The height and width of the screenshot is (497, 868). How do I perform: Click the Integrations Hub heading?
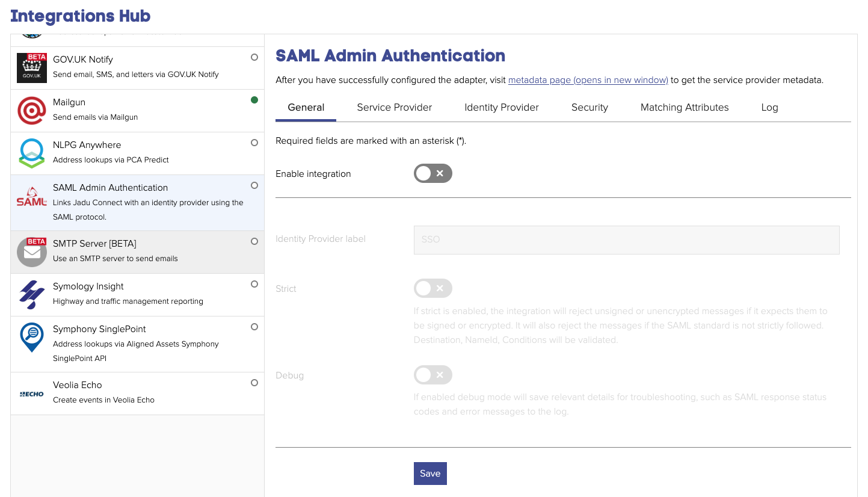[x=81, y=16]
